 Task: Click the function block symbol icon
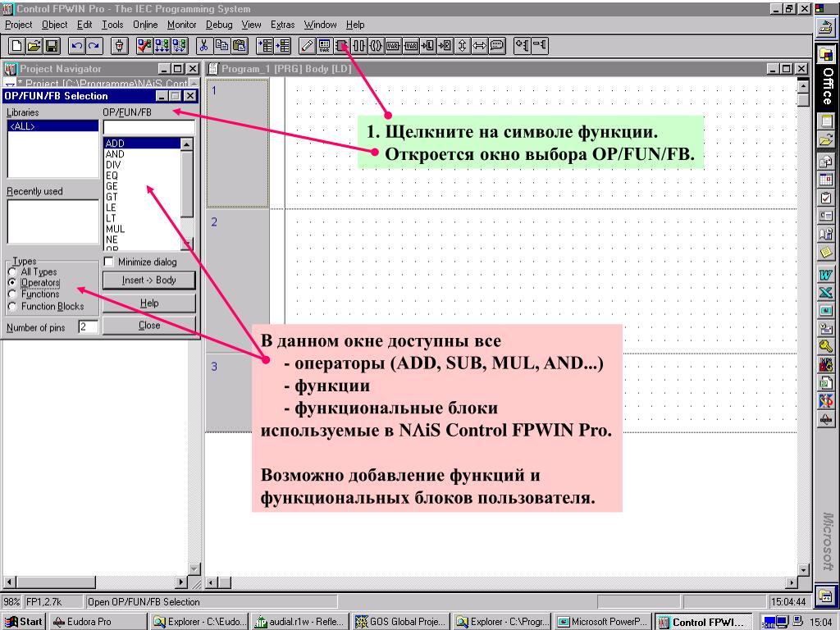click(341, 46)
